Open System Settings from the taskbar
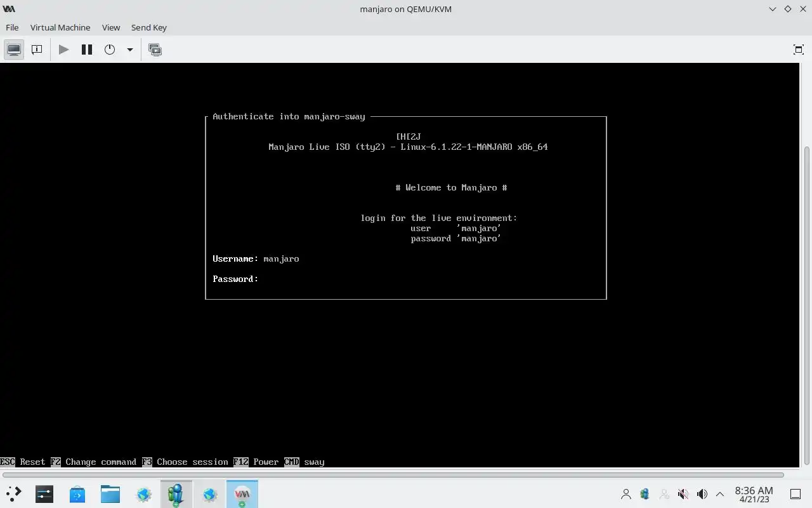 44,494
